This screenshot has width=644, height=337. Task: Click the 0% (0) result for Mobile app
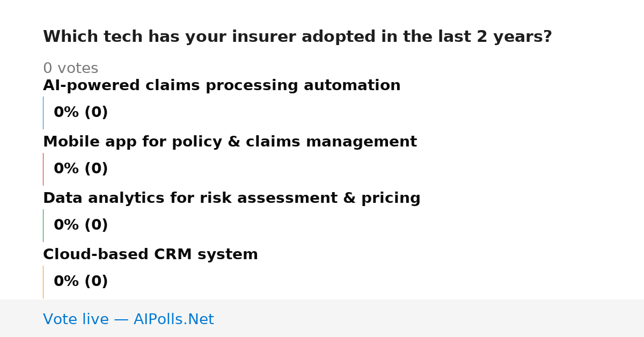tap(81, 169)
